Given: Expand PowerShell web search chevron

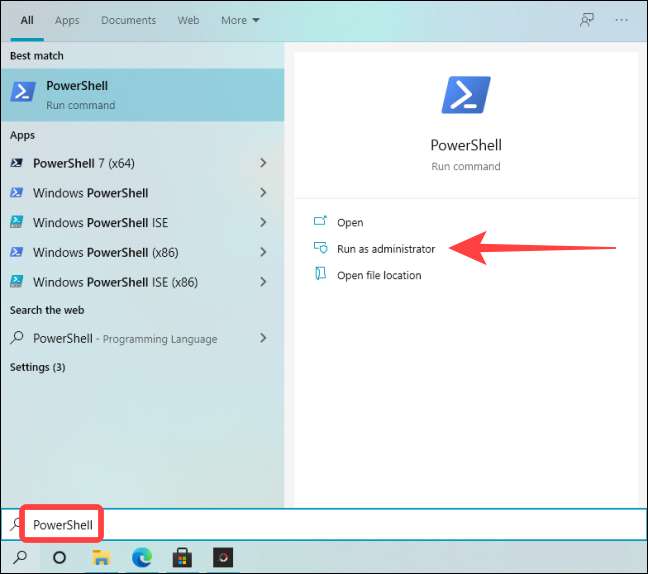Looking at the screenshot, I should (x=263, y=338).
